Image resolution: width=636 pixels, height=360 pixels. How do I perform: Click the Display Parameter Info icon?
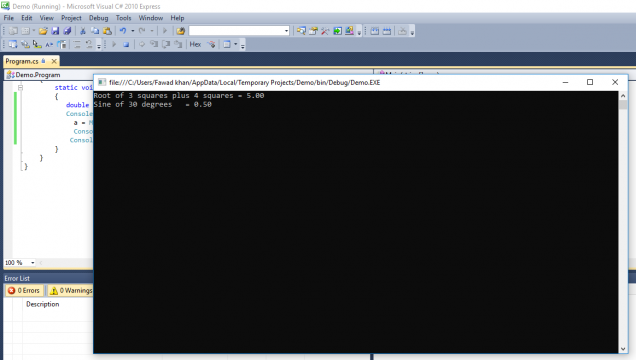(25, 44)
